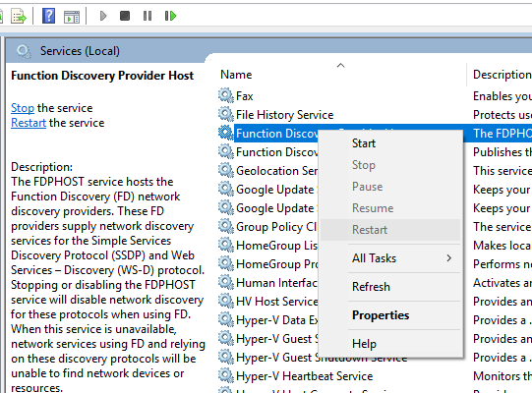
Task: Select the Group Policy Client row
Action: (x=276, y=227)
